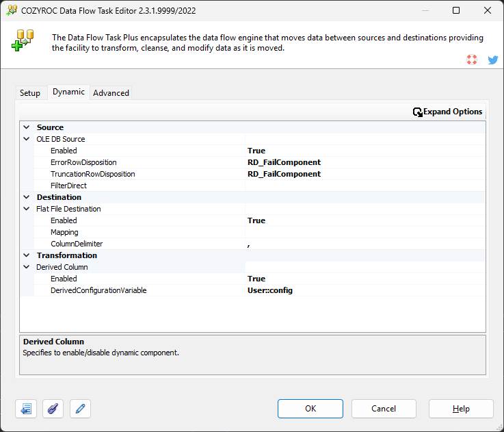
Task: Confirm with the OK button
Action: (x=310, y=409)
